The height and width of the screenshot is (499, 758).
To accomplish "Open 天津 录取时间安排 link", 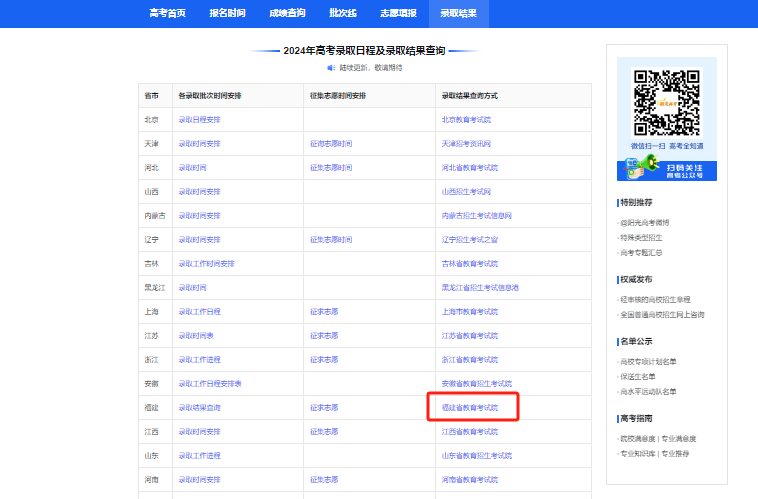I will pos(199,144).
